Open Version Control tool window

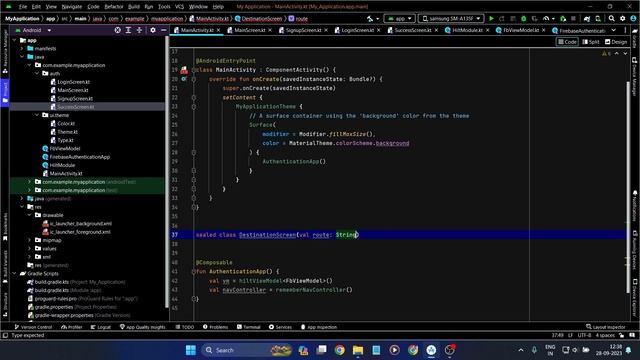pyautogui.click(x=33, y=327)
